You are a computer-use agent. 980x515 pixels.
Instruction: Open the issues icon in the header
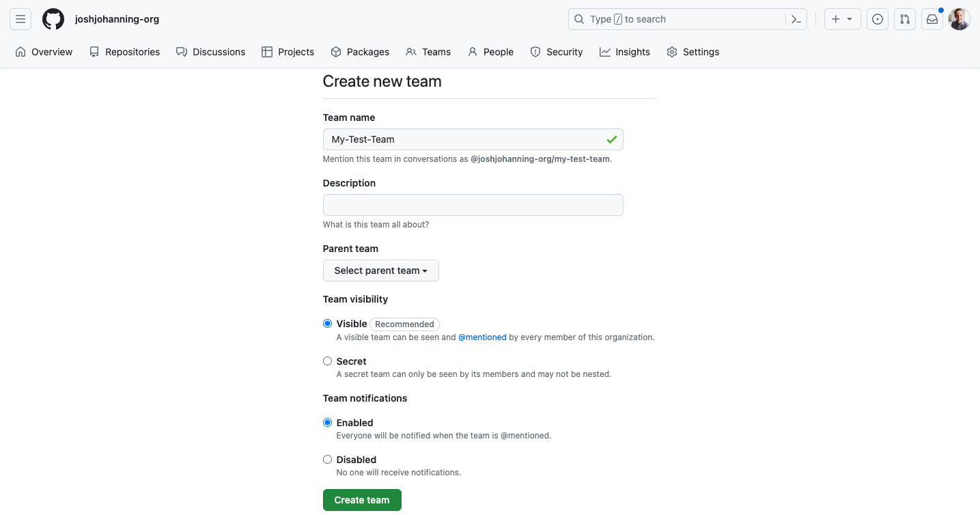click(x=877, y=19)
